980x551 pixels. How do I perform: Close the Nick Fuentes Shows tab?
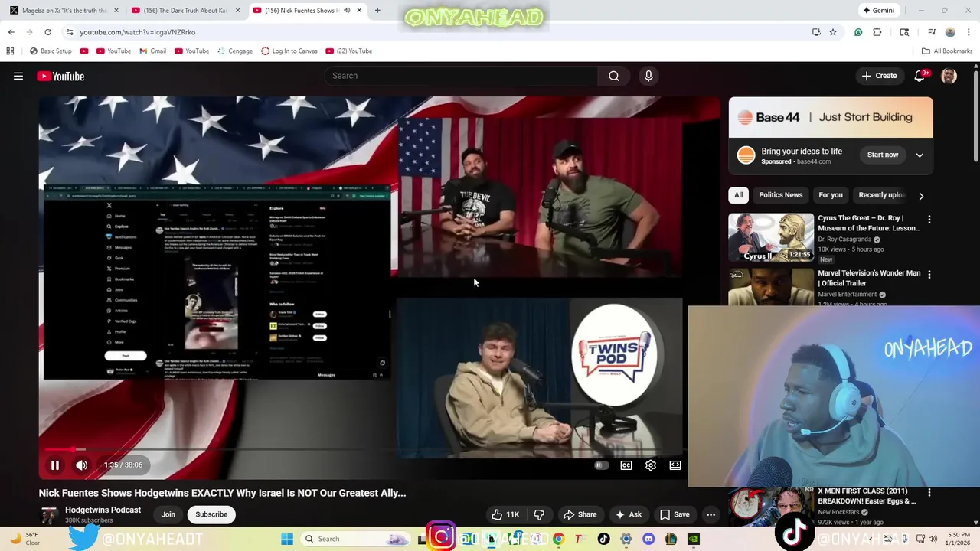coord(359,11)
